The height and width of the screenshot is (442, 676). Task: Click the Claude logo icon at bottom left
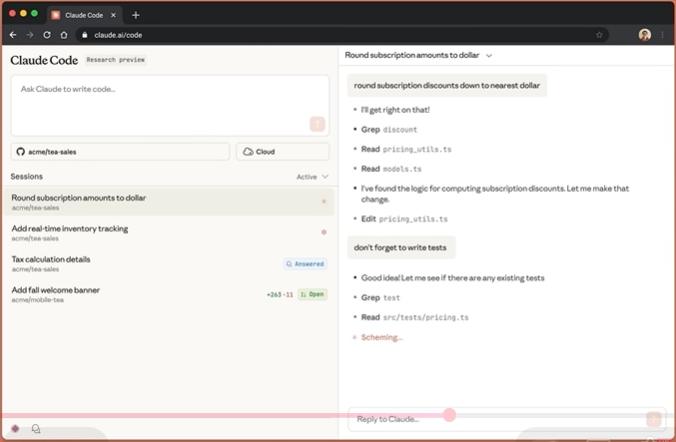coord(15,428)
